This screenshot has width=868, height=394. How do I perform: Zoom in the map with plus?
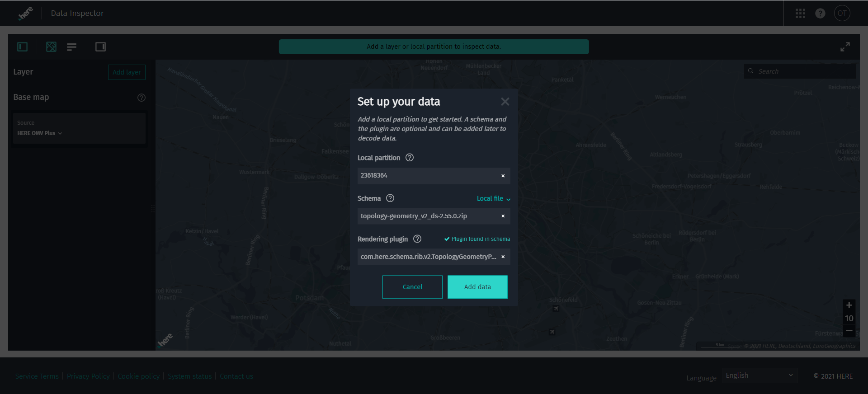tap(849, 305)
